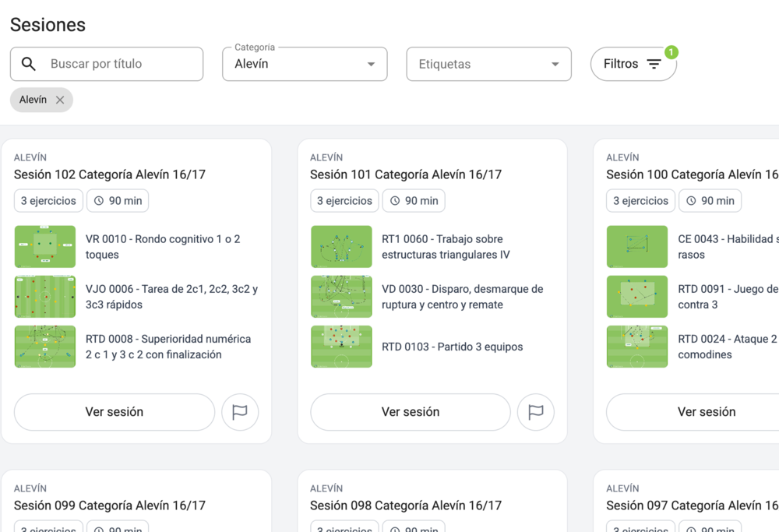Remove the Alevín filter chip
Viewport: 779px width, 532px height.
(62, 100)
